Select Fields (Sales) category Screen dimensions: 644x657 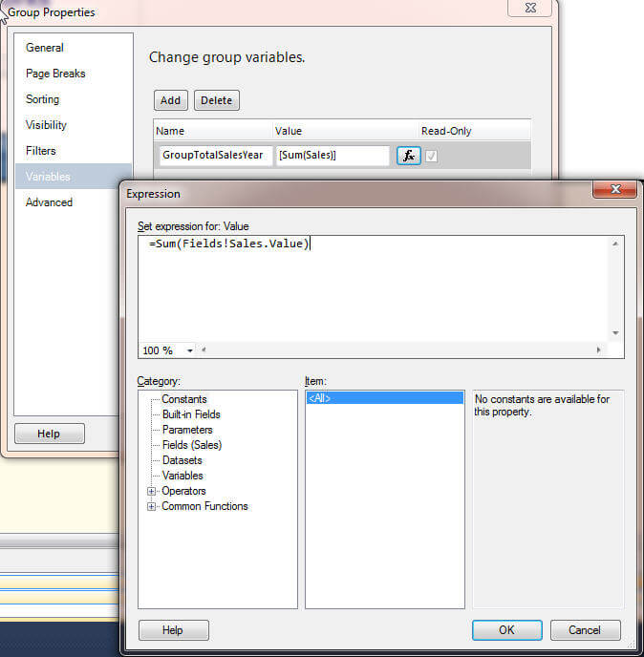(x=192, y=445)
